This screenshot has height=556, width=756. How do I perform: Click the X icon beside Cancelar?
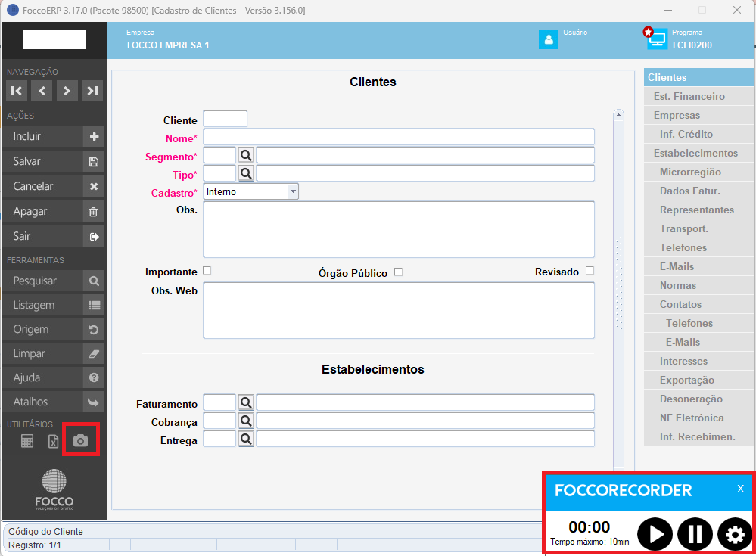click(94, 186)
